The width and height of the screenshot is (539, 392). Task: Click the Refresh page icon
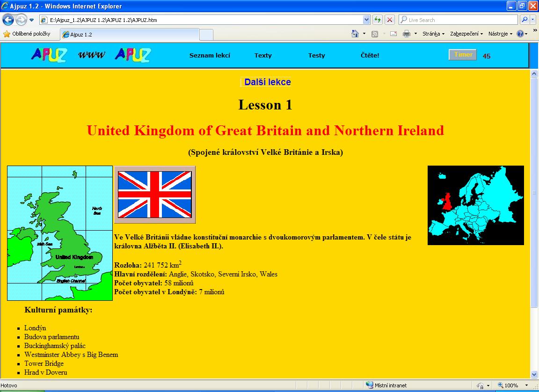pyautogui.click(x=378, y=20)
